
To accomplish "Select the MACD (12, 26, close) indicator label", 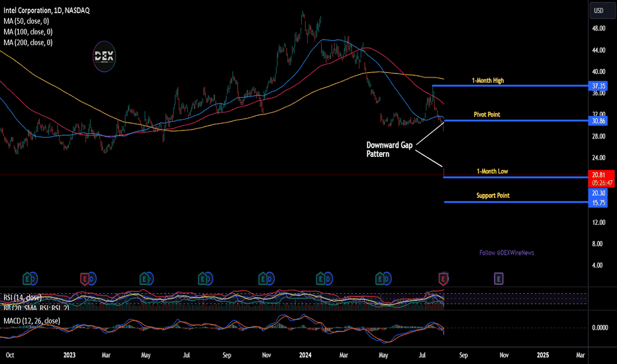I will [x=32, y=321].
